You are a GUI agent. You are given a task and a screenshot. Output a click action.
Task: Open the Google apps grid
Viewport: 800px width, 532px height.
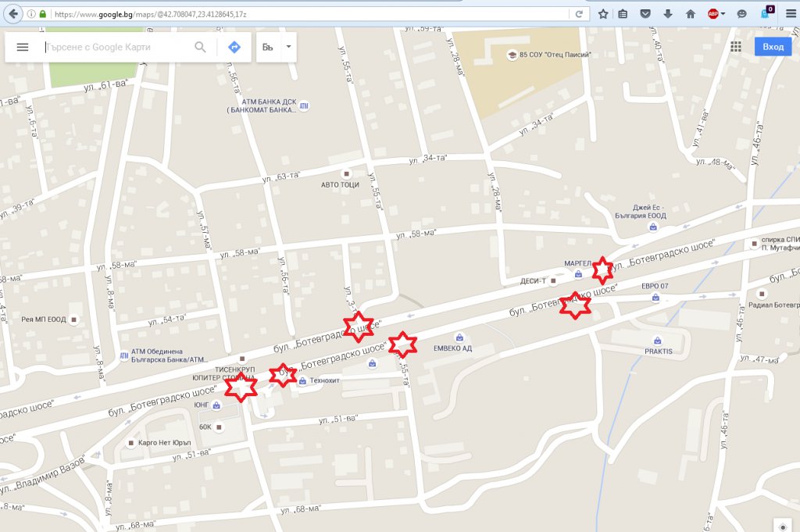[x=736, y=47]
